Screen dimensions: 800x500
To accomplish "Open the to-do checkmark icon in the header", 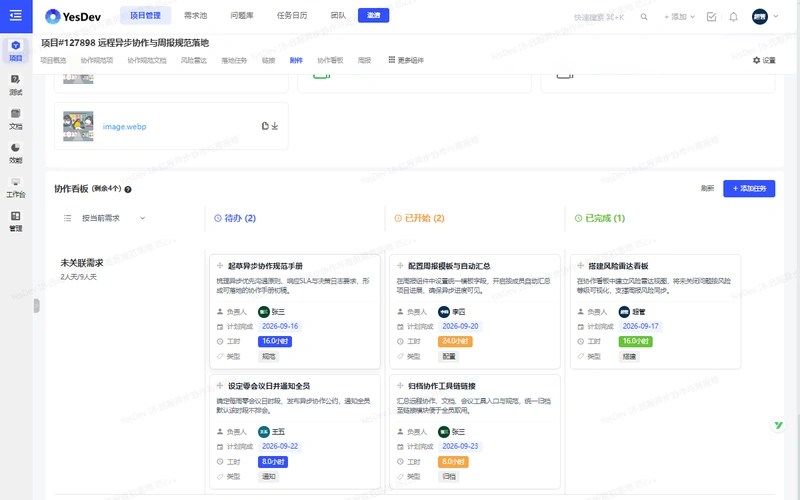I will [x=711, y=17].
